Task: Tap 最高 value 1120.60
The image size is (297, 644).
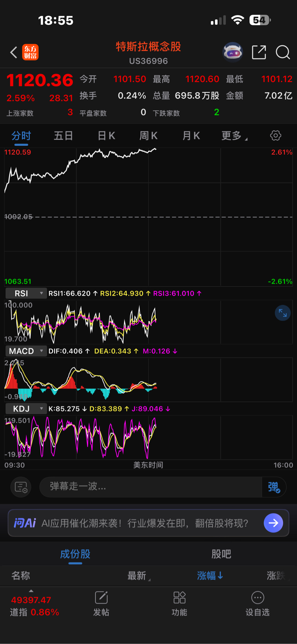Action: tap(202, 79)
